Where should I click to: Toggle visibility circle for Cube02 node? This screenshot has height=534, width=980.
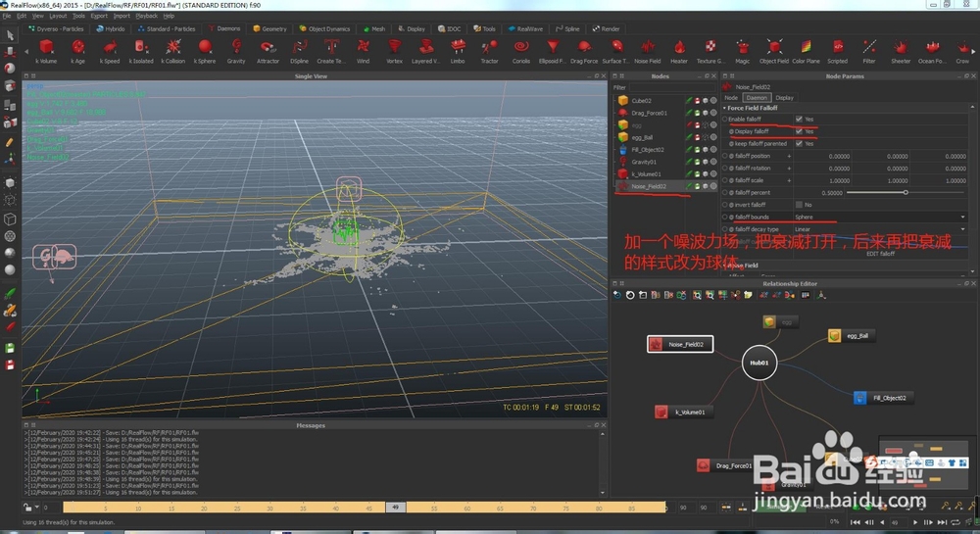(x=713, y=101)
